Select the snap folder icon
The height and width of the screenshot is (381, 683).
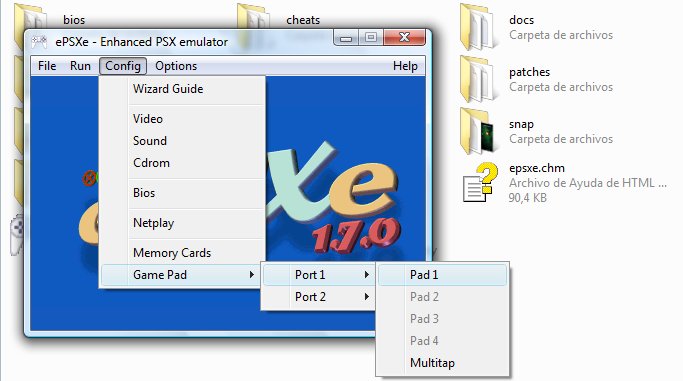tap(479, 131)
